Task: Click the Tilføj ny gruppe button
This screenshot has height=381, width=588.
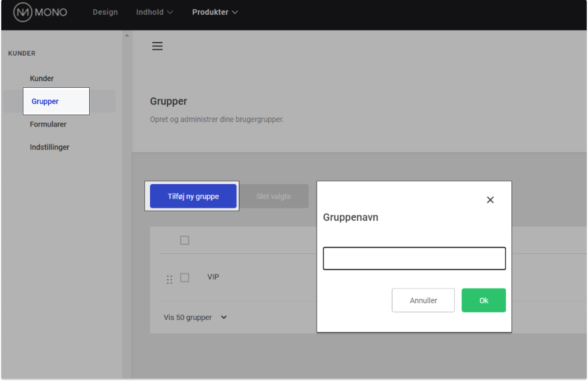Action: coord(193,196)
